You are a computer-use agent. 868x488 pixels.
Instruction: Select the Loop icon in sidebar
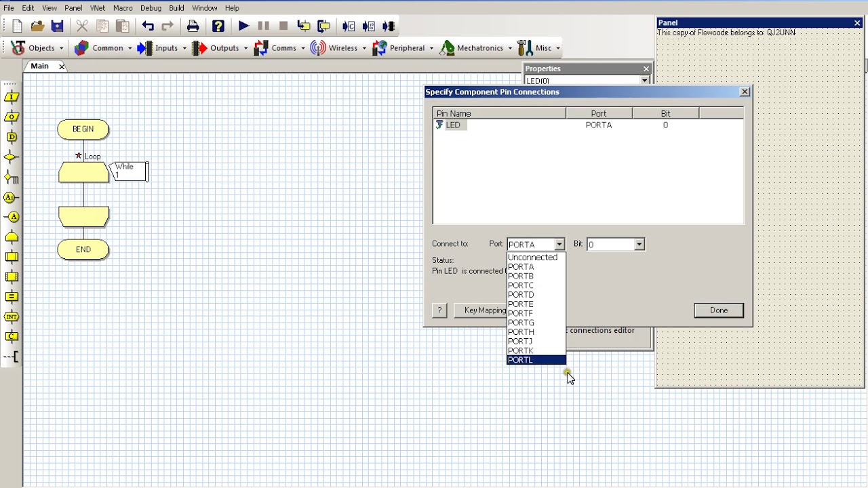pos(12,237)
